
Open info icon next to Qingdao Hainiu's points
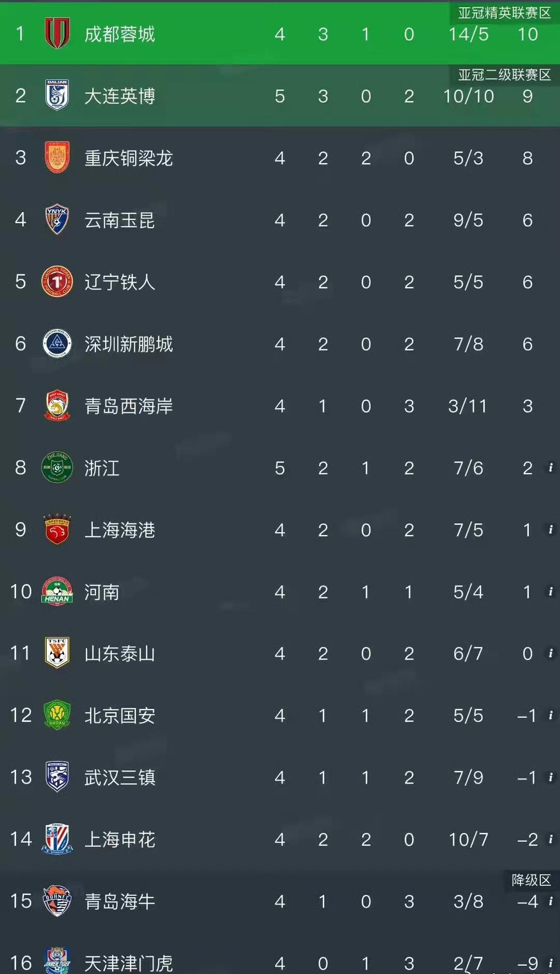tap(551, 901)
